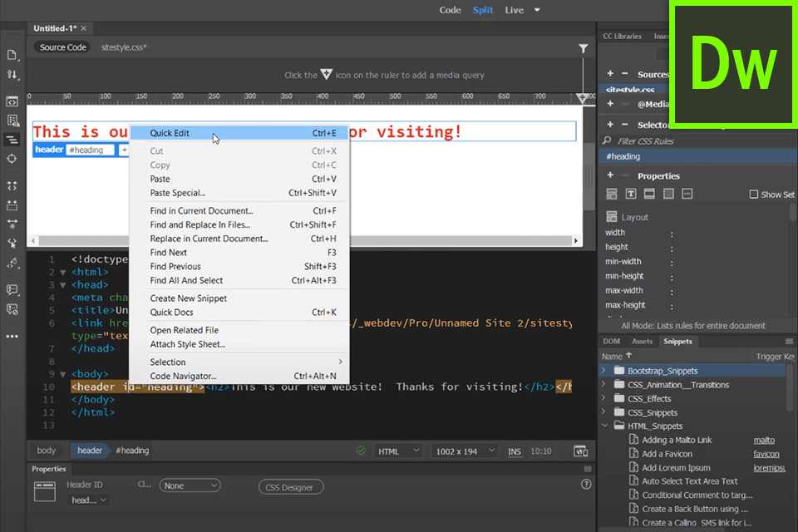Click the header tag in tag selector
This screenshot has width=798, height=532.
(x=90, y=451)
